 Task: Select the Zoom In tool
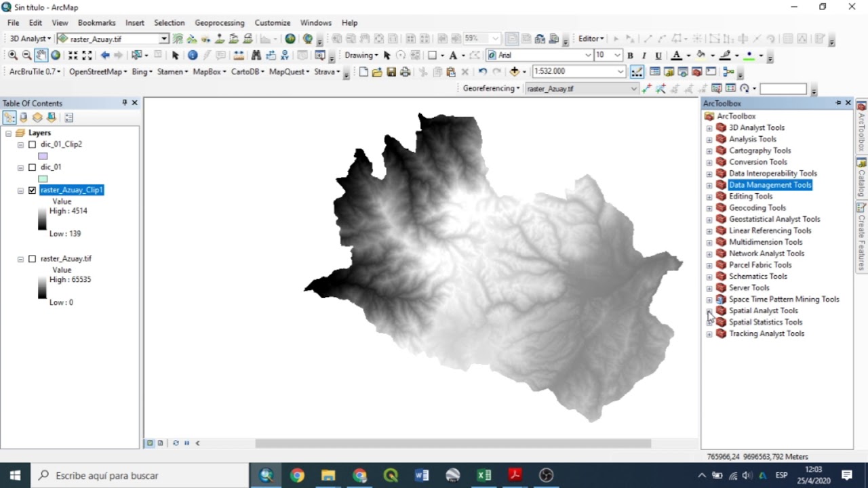click(13, 55)
